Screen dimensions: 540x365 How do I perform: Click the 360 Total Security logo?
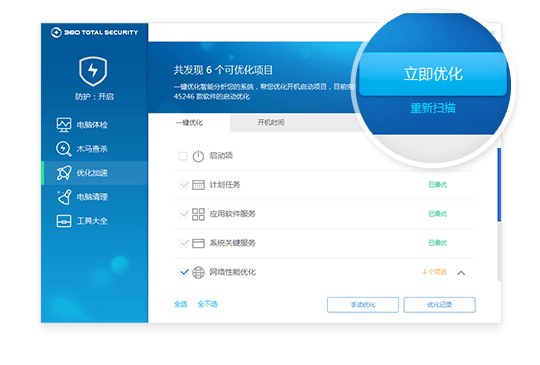[94, 32]
